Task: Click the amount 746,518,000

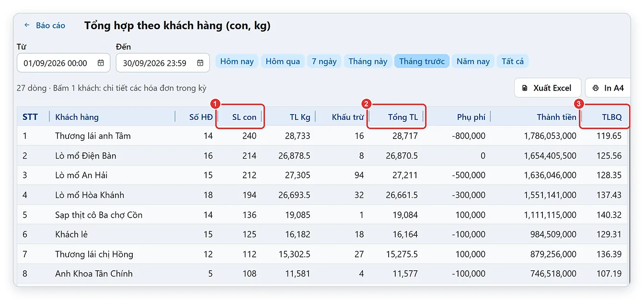Action: tap(553, 274)
